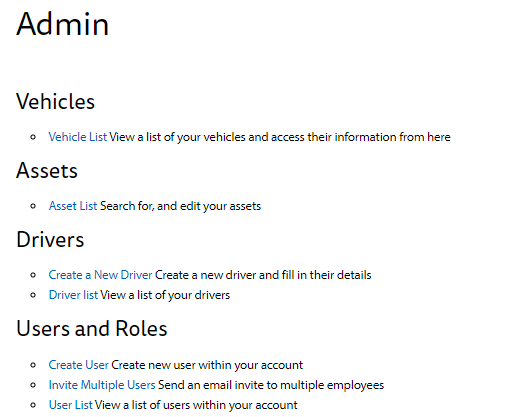Go to the Driver list link
The height and width of the screenshot is (417, 505).
coord(73,295)
